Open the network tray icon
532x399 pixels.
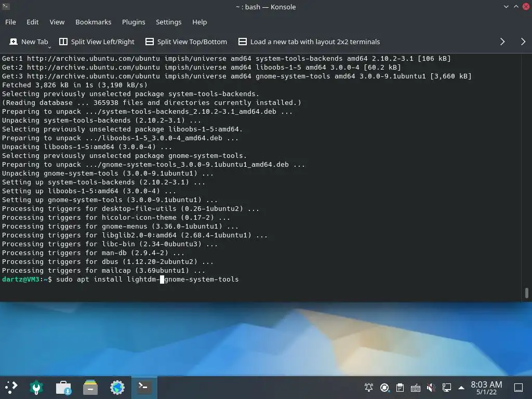[446, 388]
